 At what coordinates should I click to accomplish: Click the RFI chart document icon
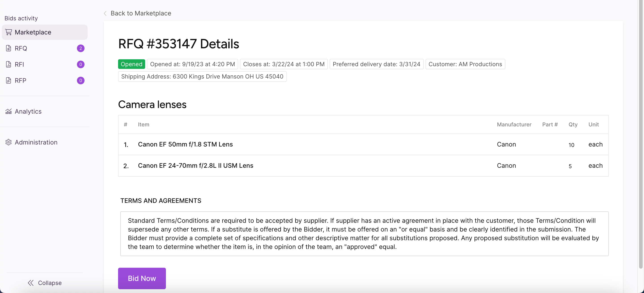click(x=8, y=64)
